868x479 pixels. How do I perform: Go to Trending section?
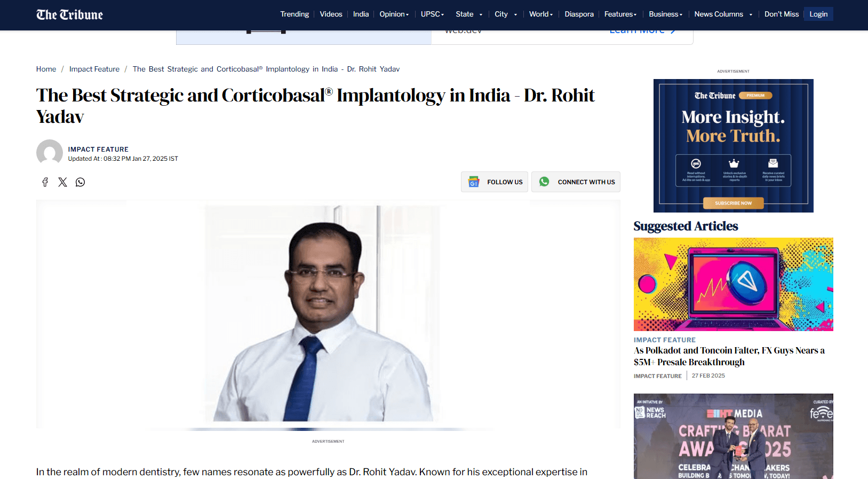click(x=294, y=14)
